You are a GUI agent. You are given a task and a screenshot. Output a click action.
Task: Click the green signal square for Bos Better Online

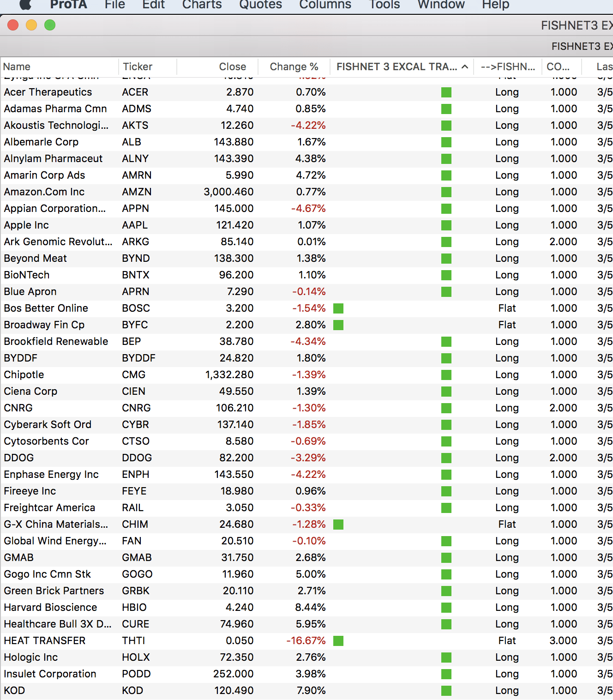pos(338,308)
